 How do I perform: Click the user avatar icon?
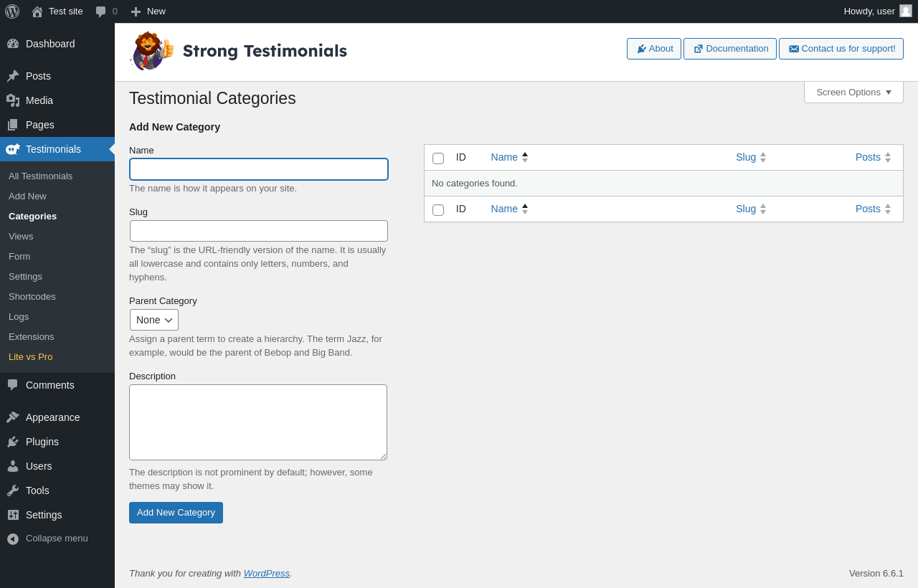click(x=906, y=11)
